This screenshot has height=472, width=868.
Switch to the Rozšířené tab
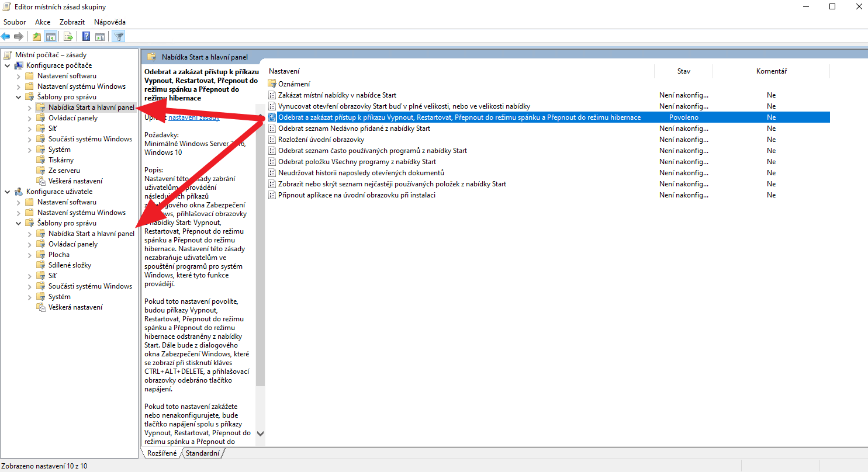(162, 453)
